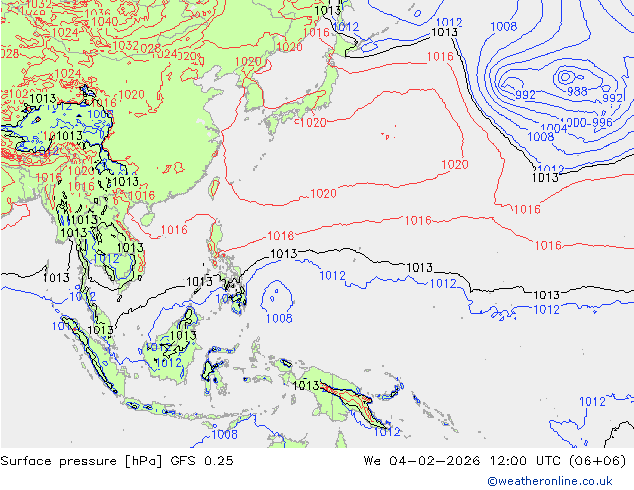This screenshot has width=634, height=490.
Task: Click the black 1013 label next to New Guinea
Action: (306, 386)
